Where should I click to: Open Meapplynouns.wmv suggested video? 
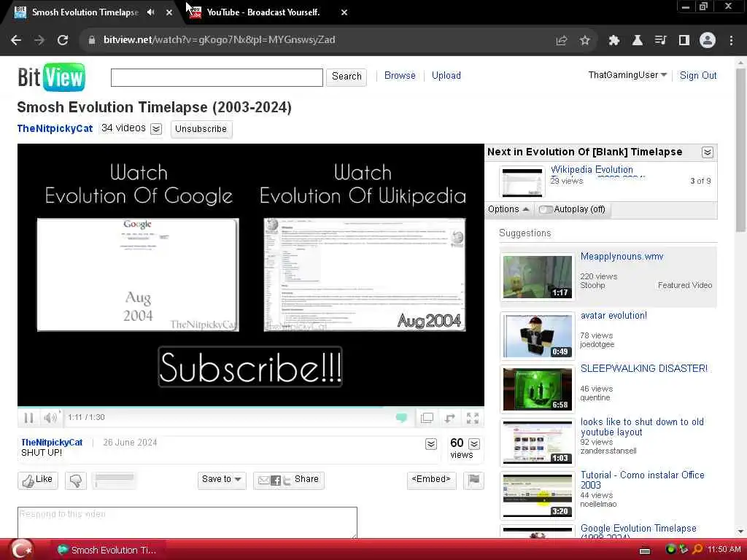pos(622,257)
